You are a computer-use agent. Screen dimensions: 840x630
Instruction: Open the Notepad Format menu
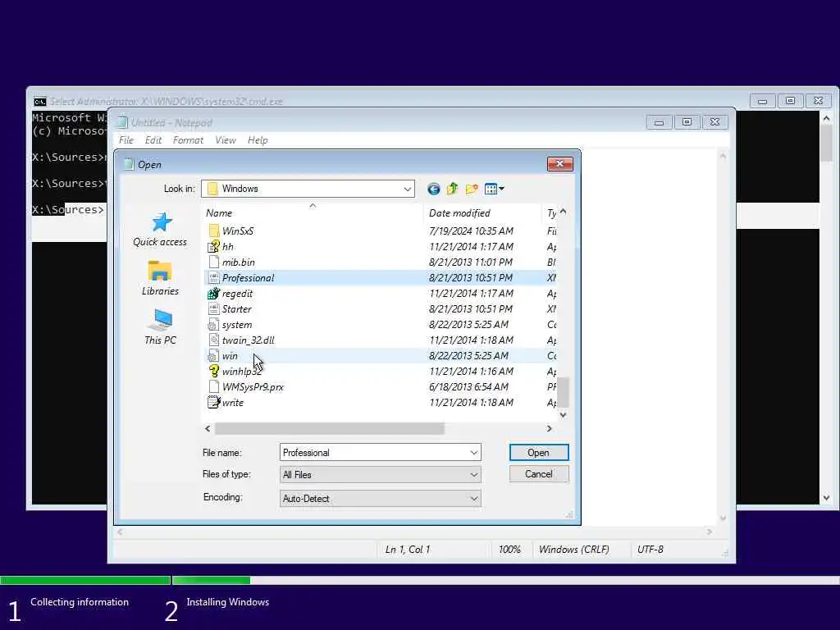(x=188, y=140)
